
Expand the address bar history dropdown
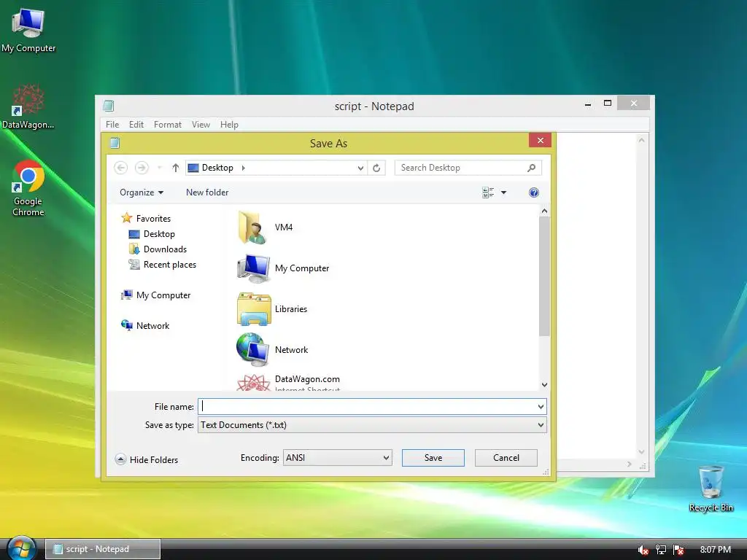point(360,168)
